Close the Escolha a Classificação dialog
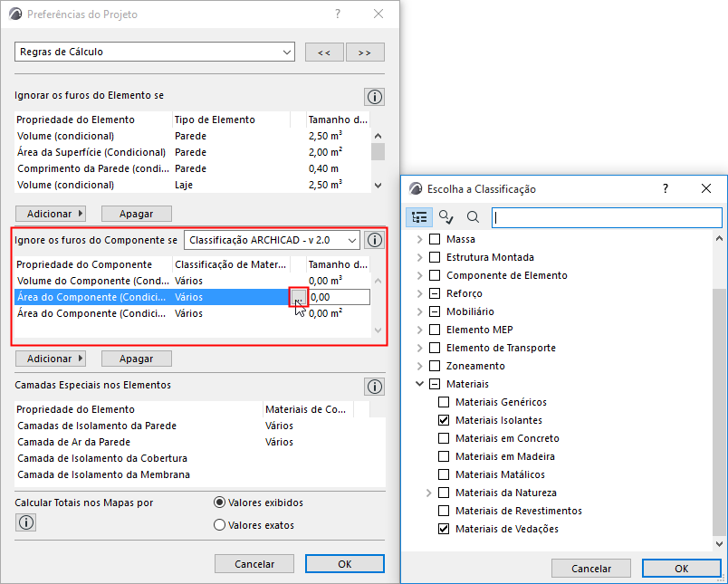The width and height of the screenshot is (728, 584). pos(706,188)
